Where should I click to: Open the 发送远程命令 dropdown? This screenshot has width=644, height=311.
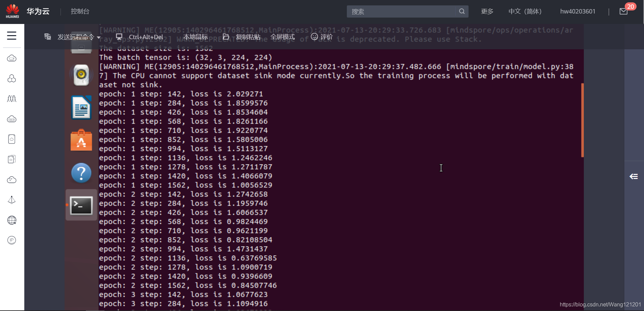[x=79, y=37]
